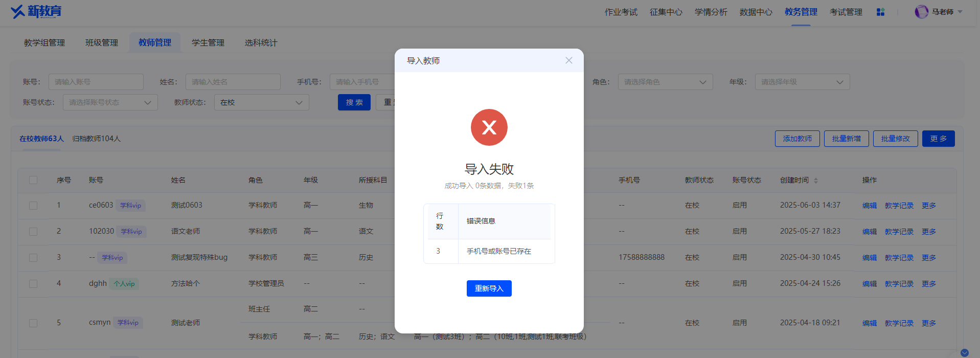
Task: Open the 考试管理 menu
Action: pyautogui.click(x=846, y=12)
